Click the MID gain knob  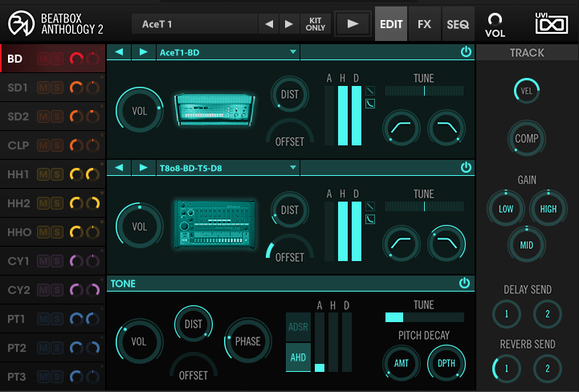point(527,245)
